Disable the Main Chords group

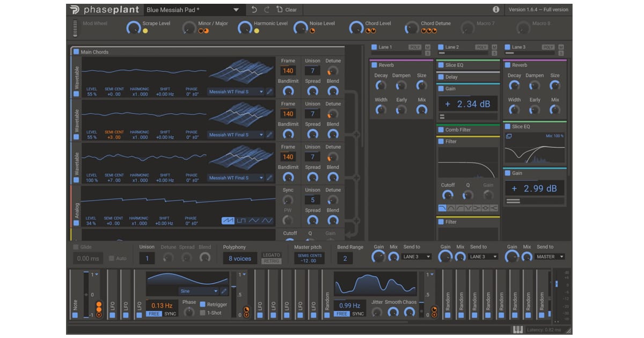76,52
